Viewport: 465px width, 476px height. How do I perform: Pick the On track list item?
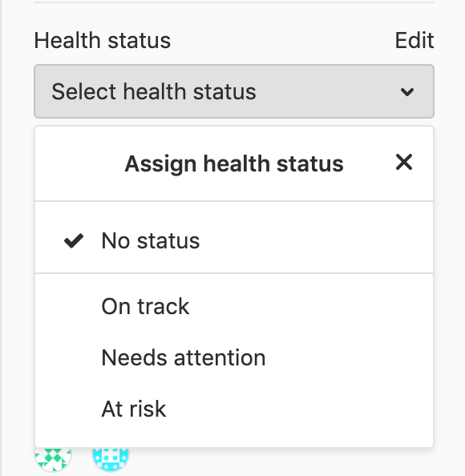pyautogui.click(x=234, y=306)
